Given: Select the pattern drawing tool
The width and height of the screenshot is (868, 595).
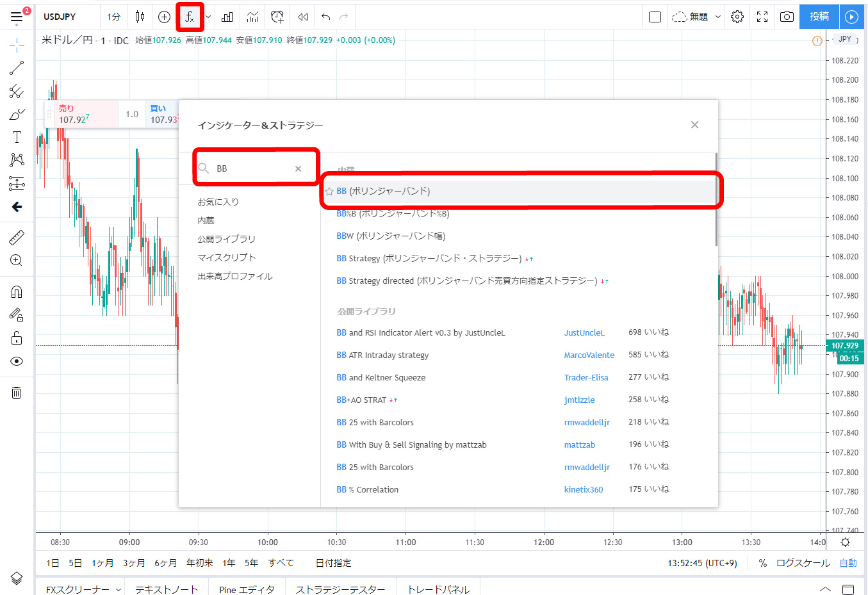Looking at the screenshot, I should [x=17, y=160].
